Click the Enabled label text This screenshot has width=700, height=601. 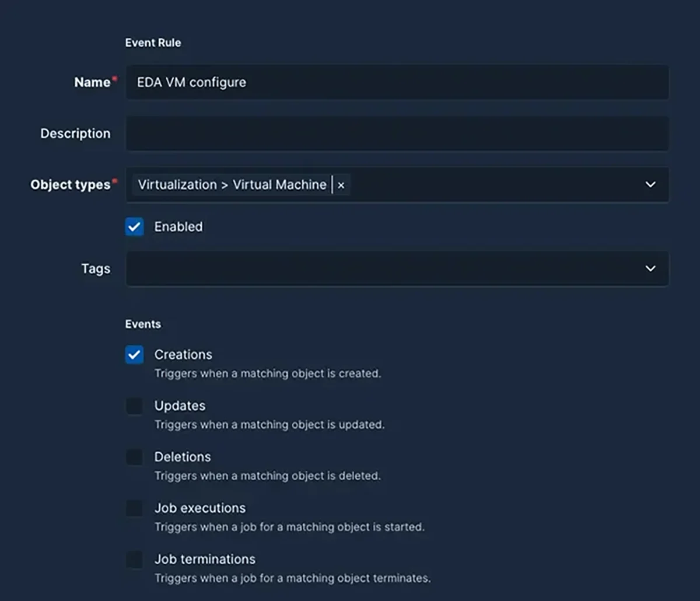pos(178,227)
